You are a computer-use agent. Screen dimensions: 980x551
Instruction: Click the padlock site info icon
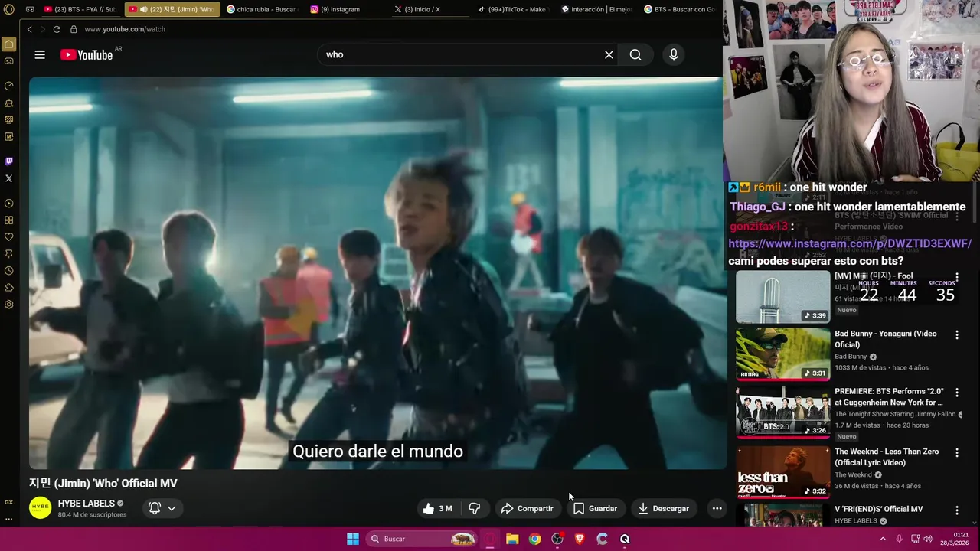click(x=73, y=29)
